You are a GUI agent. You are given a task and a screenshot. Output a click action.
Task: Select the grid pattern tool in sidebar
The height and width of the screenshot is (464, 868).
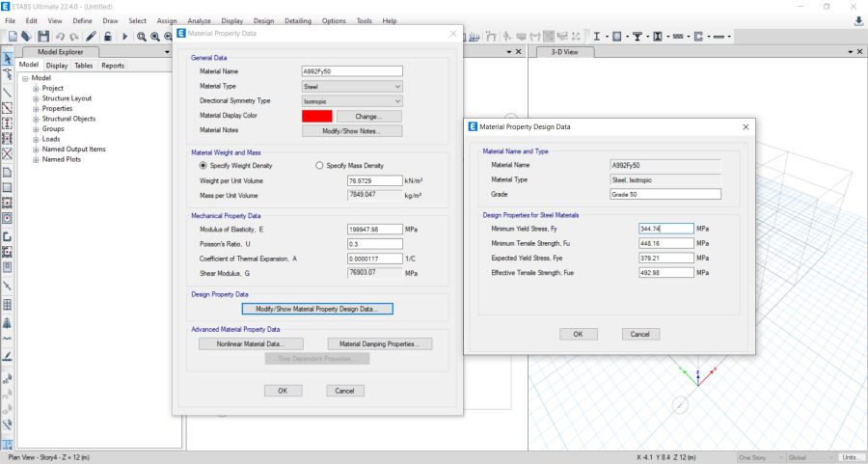pos(7,305)
